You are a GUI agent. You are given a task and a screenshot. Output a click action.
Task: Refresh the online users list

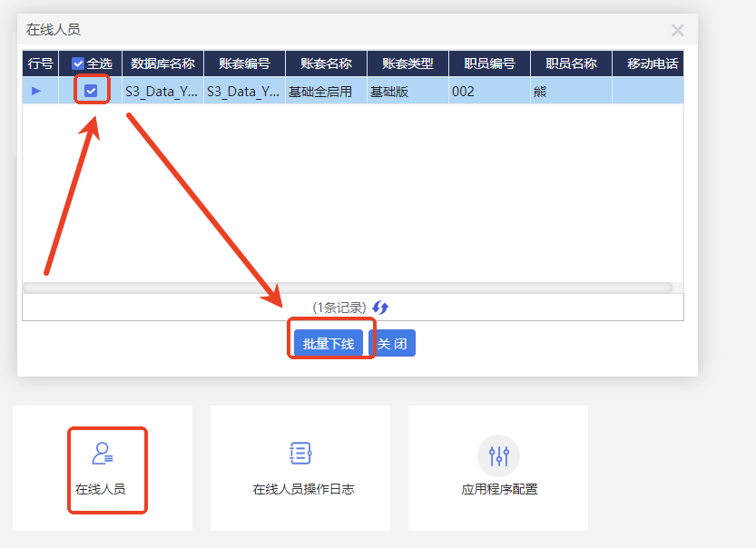pyautogui.click(x=380, y=308)
